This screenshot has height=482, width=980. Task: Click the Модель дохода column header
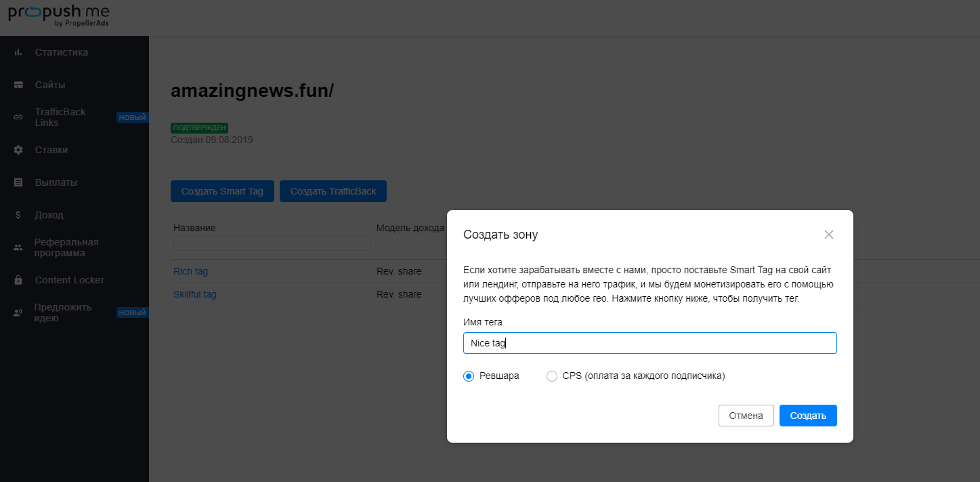410,228
